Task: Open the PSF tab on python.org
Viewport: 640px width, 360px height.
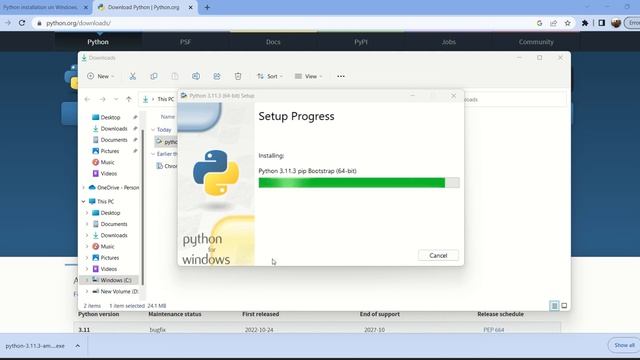Action: tap(185, 42)
